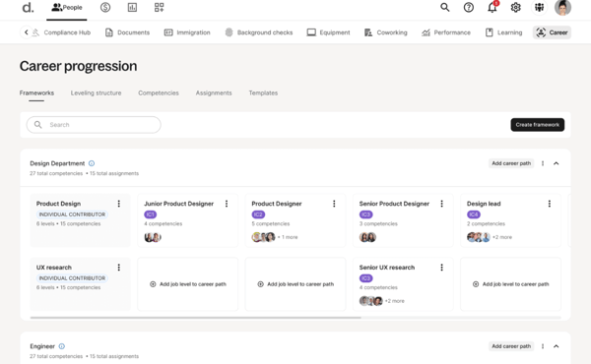The width and height of the screenshot is (591, 364).
Task: Click the frameworks Search field
Action: coord(94,125)
